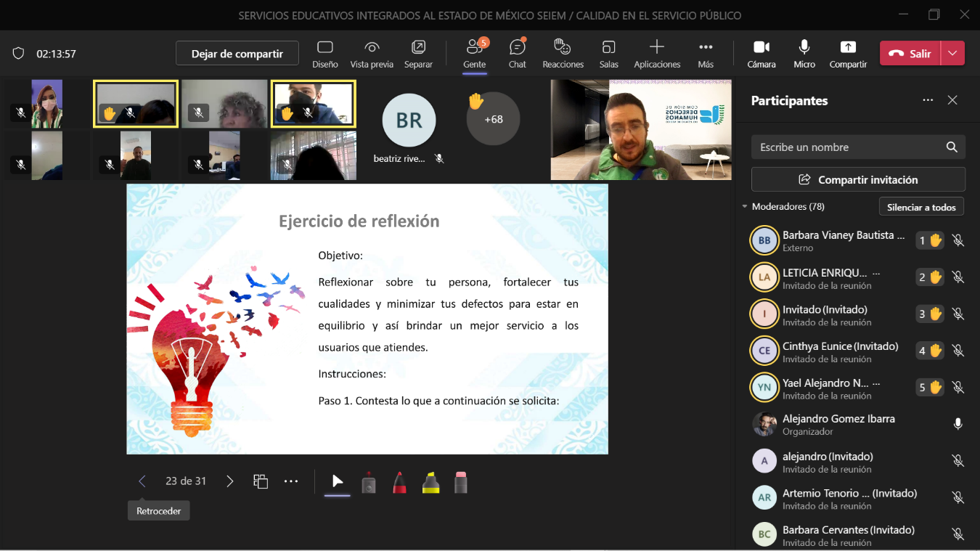Open the Más options menu
The height and width of the screenshot is (551, 980).
click(706, 54)
